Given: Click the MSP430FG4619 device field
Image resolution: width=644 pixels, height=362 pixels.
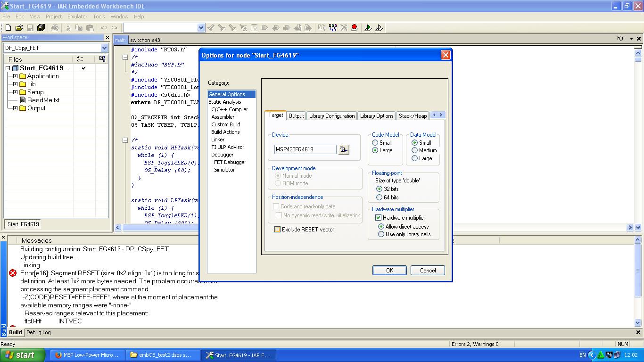Looking at the screenshot, I should [305, 149].
